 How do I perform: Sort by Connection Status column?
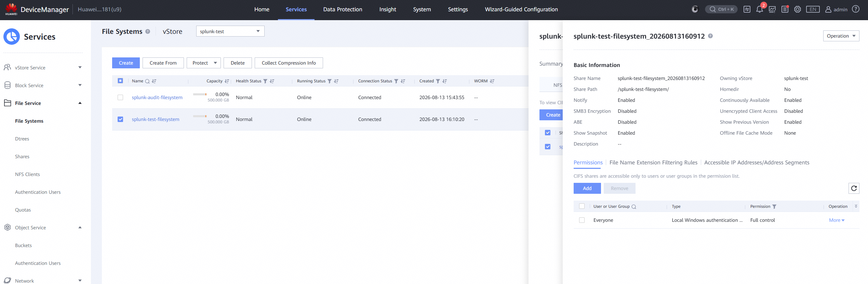tap(403, 81)
